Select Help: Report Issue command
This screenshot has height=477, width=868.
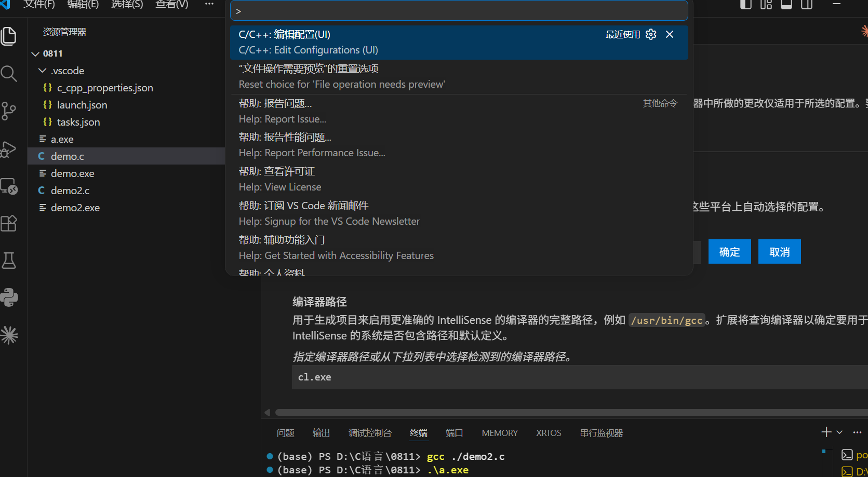pyautogui.click(x=459, y=112)
